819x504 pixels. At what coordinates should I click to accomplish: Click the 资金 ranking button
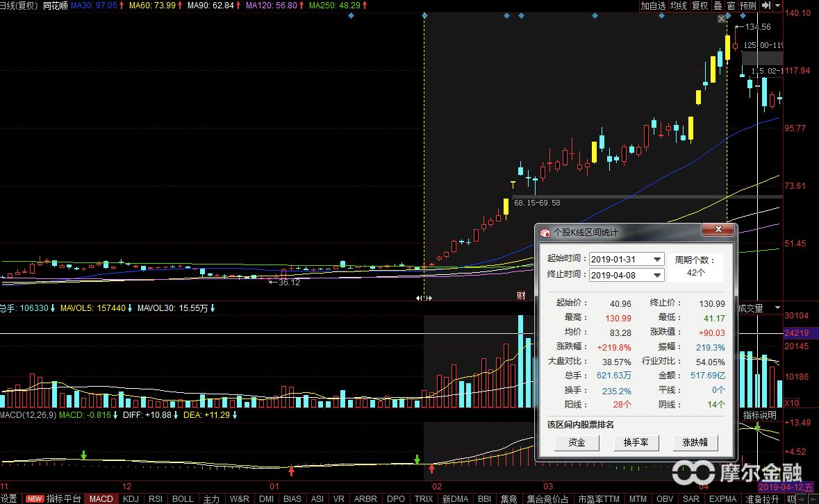577,442
